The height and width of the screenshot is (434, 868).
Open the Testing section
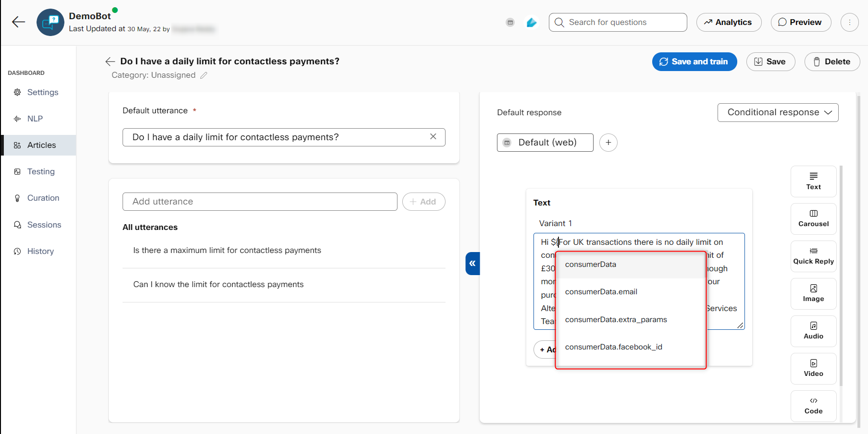coord(38,171)
